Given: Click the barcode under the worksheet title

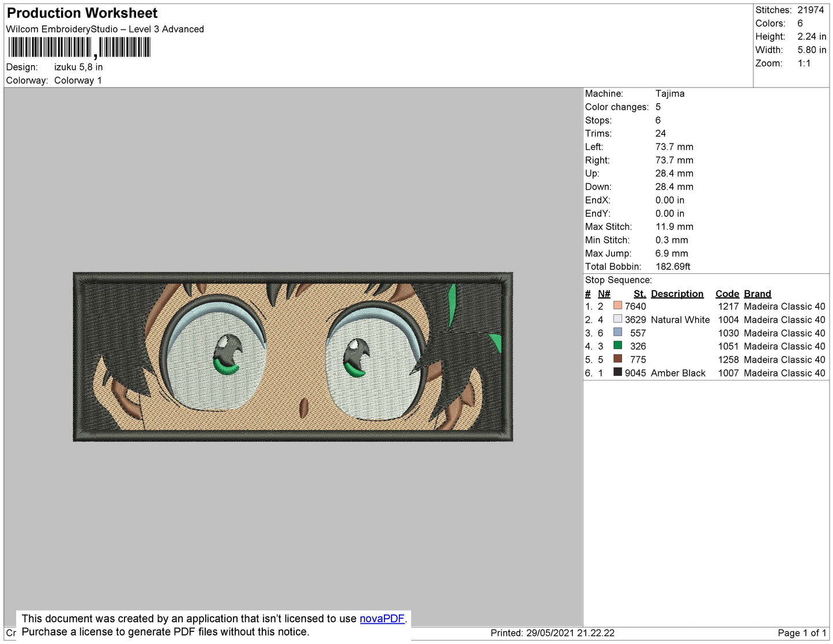Looking at the screenshot, I should tap(80, 47).
